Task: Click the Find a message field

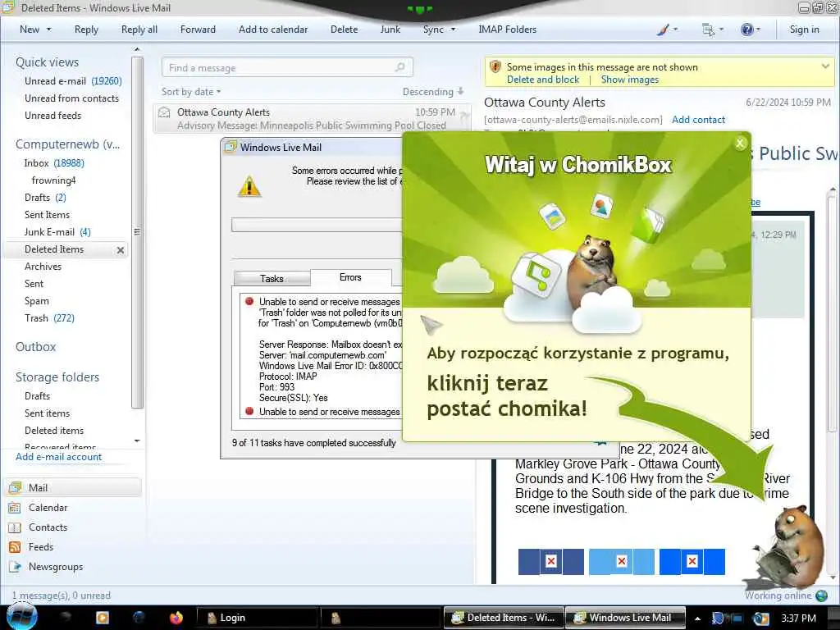Action: (287, 67)
